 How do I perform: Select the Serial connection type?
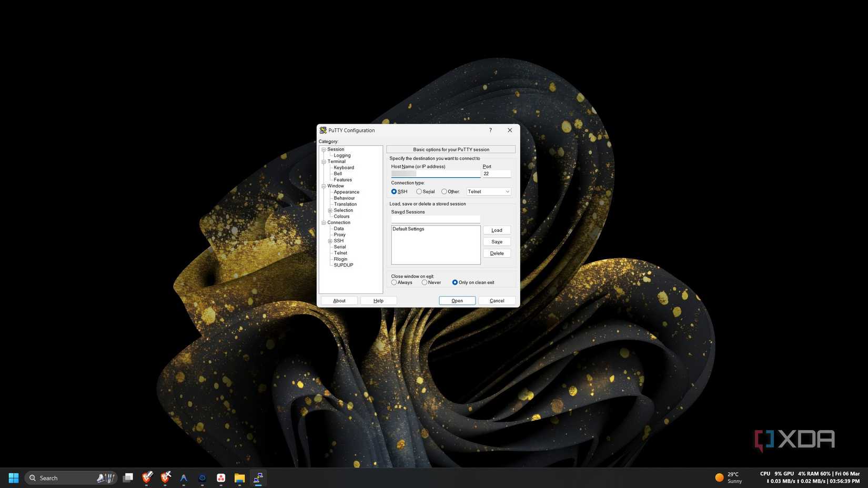[419, 191]
